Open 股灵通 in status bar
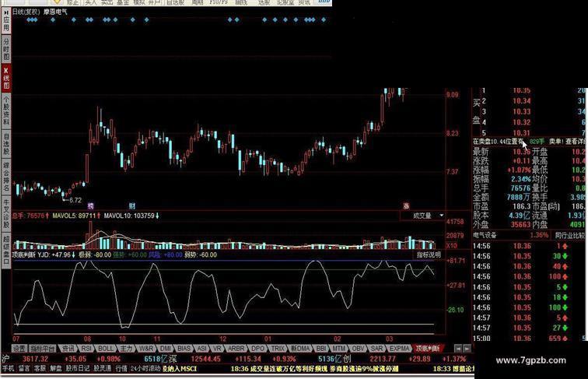The height and width of the screenshot is (379, 588). pos(102,369)
